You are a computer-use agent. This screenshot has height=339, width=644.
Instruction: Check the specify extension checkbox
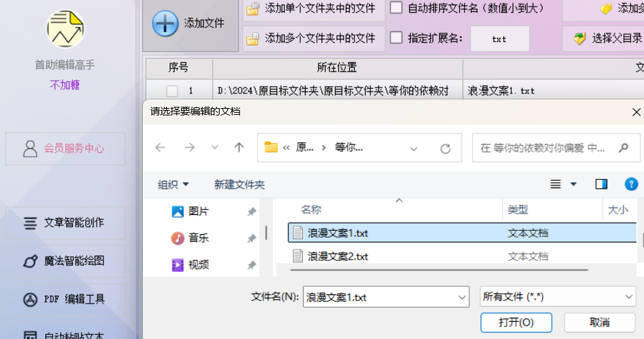click(396, 38)
